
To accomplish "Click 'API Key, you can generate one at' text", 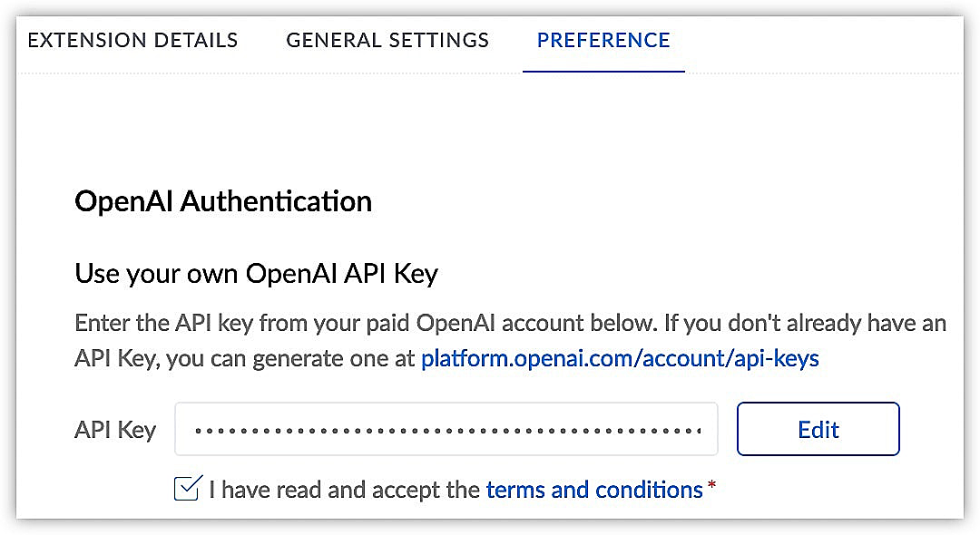I will click(x=244, y=359).
